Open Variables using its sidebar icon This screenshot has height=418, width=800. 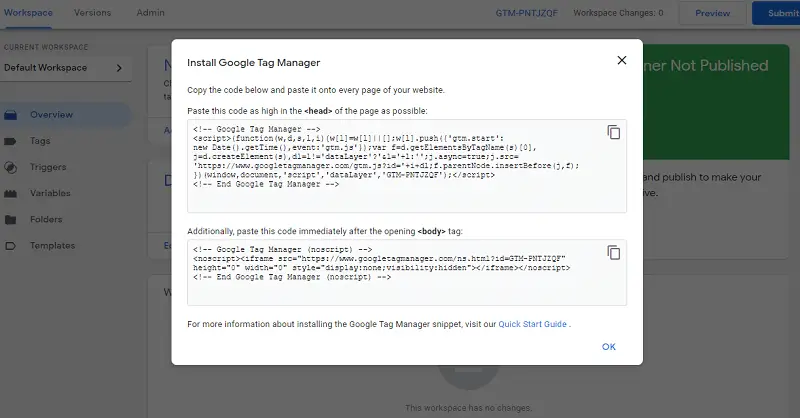tap(11, 193)
